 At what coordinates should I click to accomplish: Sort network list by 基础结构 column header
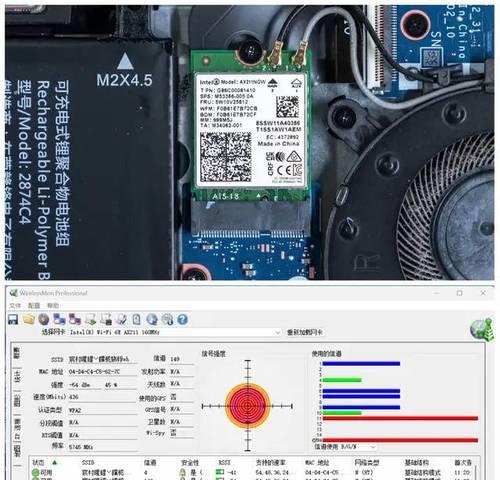pos(417,463)
